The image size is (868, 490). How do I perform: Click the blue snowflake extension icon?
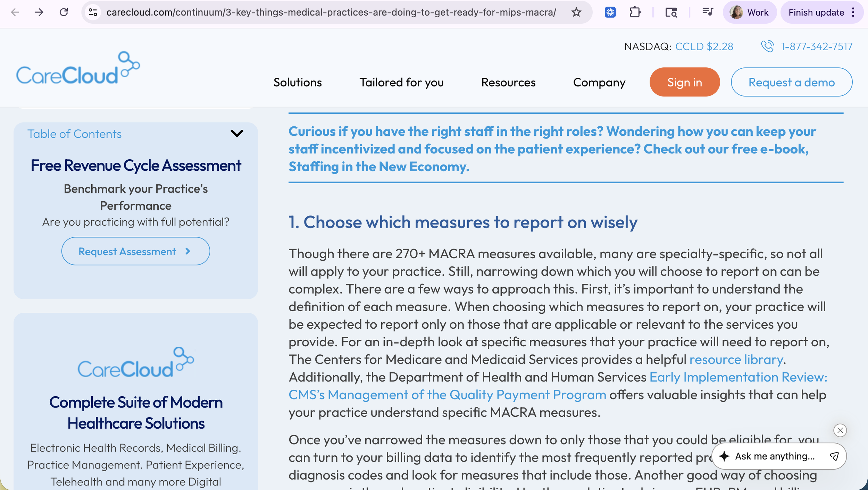coord(610,12)
